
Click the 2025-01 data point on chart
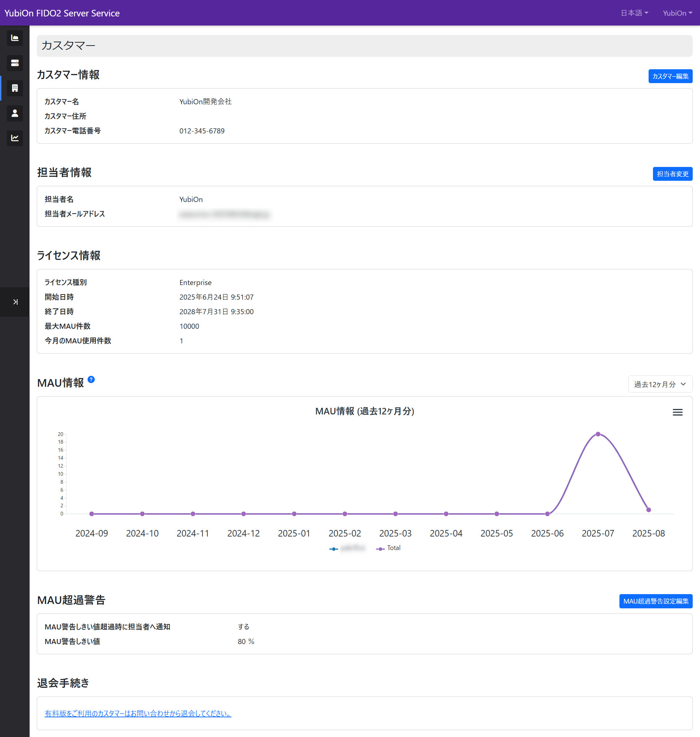pos(294,514)
